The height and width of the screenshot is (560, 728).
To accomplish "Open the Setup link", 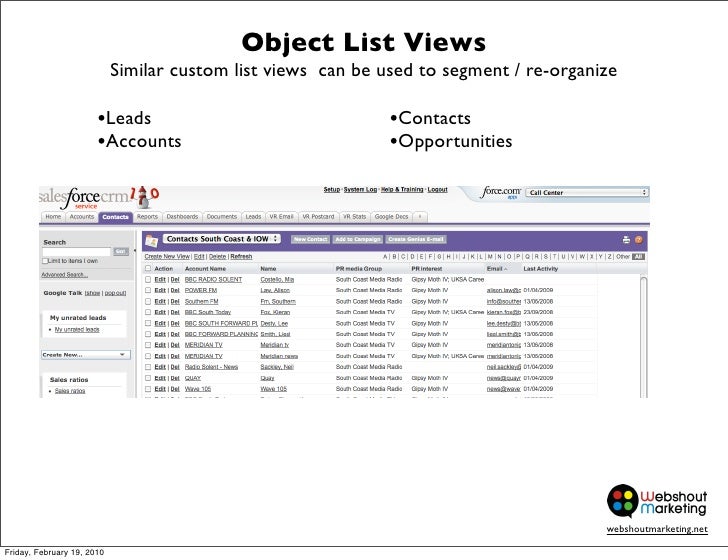I will (332, 189).
